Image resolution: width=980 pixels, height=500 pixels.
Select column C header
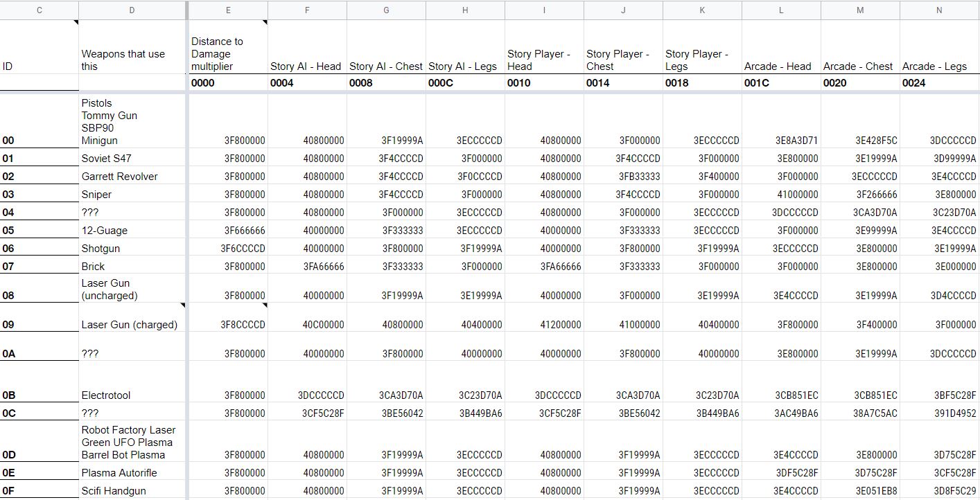click(x=39, y=10)
